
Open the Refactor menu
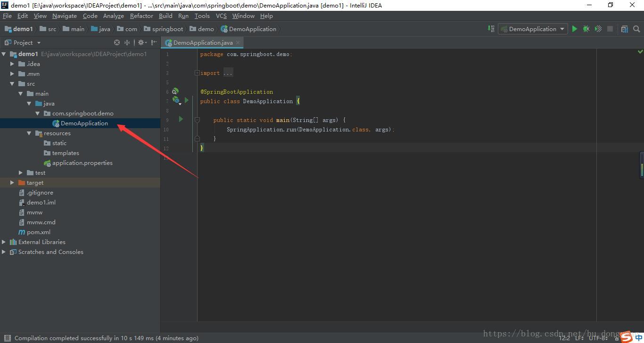point(141,16)
